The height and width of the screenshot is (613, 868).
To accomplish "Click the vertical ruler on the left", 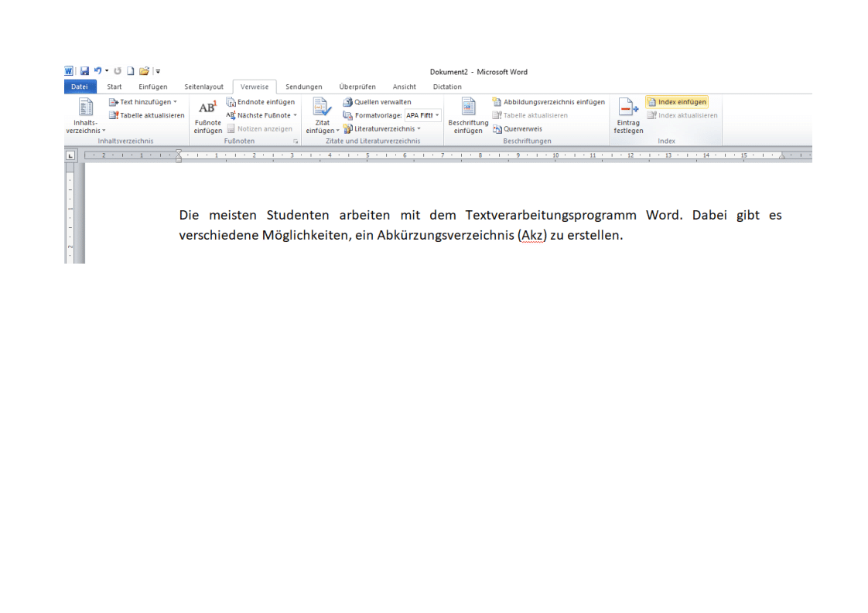I will click(70, 213).
